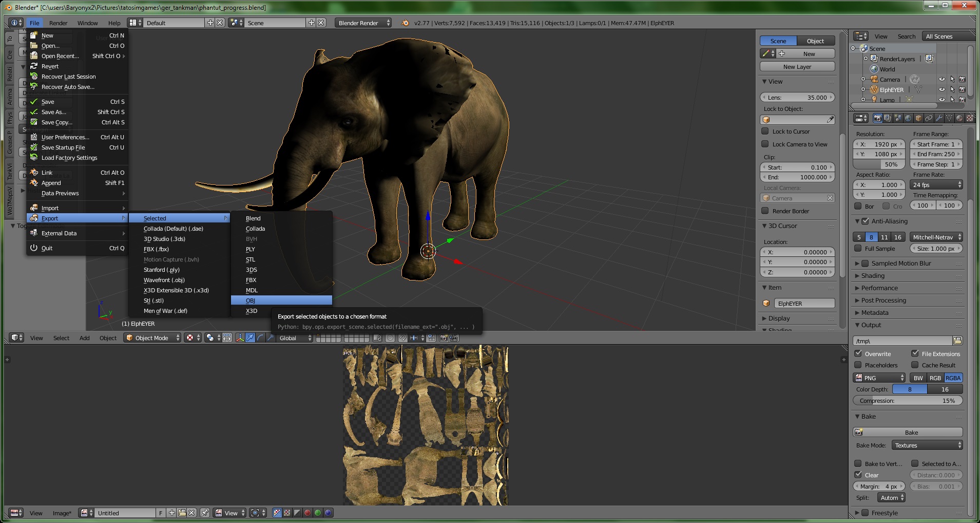Open the World properties tab icon
The width and height of the screenshot is (980, 523).
908,118
